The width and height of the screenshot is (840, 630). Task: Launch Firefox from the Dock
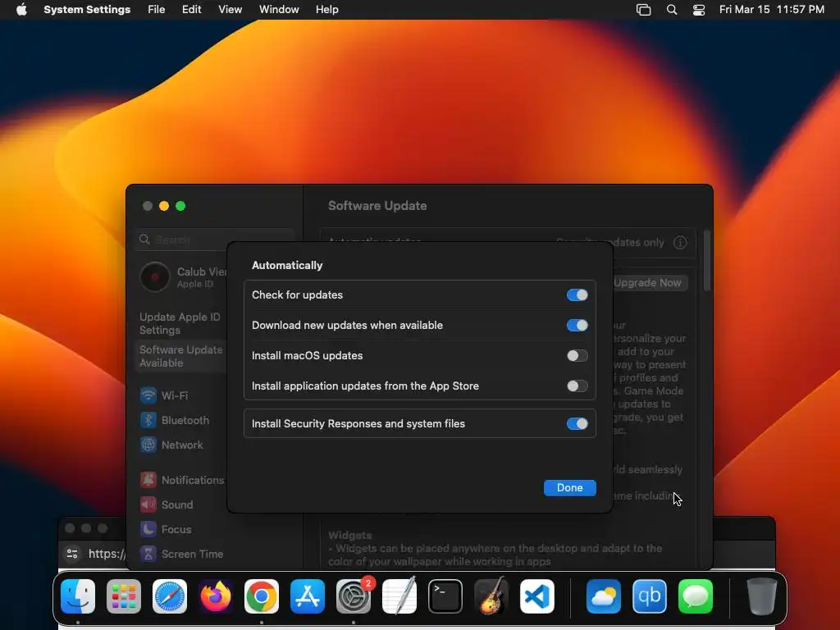[x=216, y=596]
